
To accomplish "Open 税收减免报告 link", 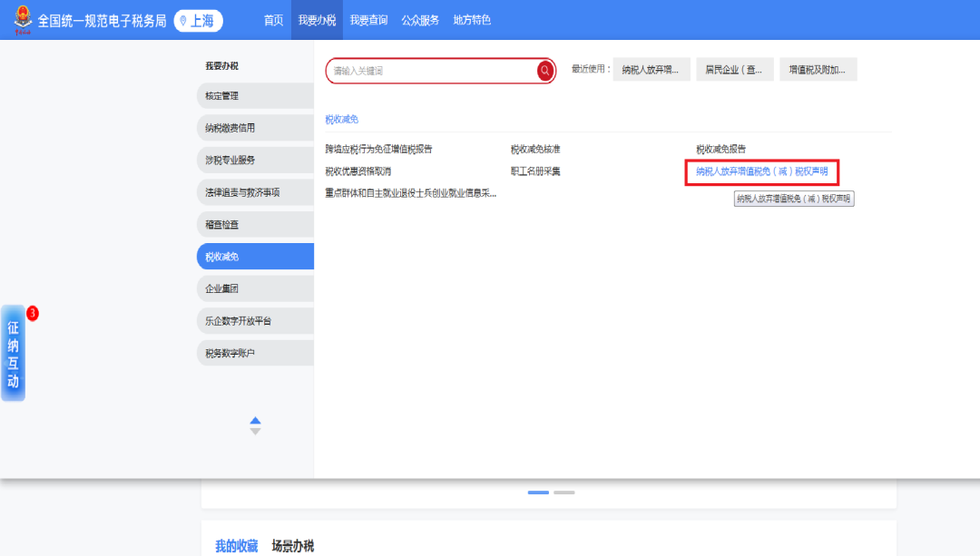I will tap(720, 150).
